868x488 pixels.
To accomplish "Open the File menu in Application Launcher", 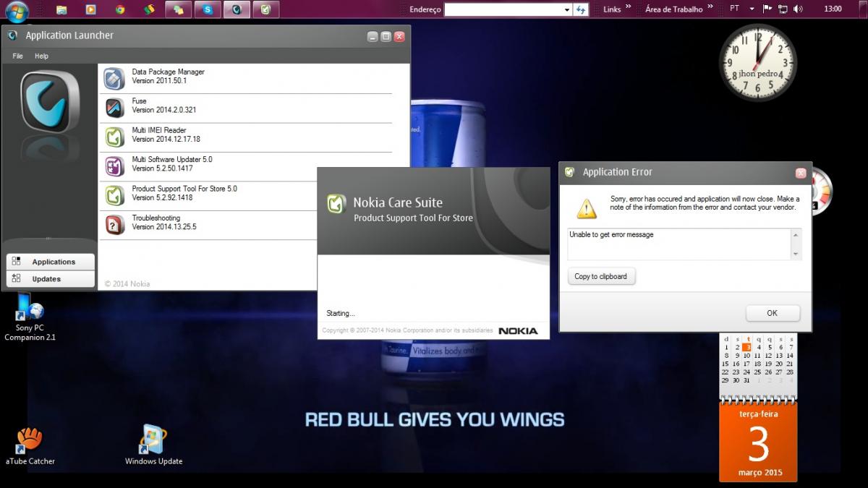I will tap(17, 56).
